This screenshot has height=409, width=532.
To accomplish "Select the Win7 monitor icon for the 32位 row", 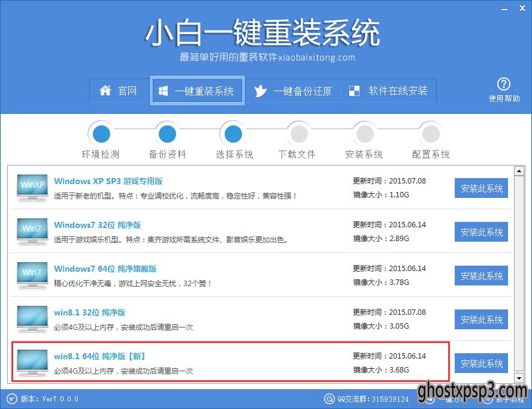I will pos(32,231).
